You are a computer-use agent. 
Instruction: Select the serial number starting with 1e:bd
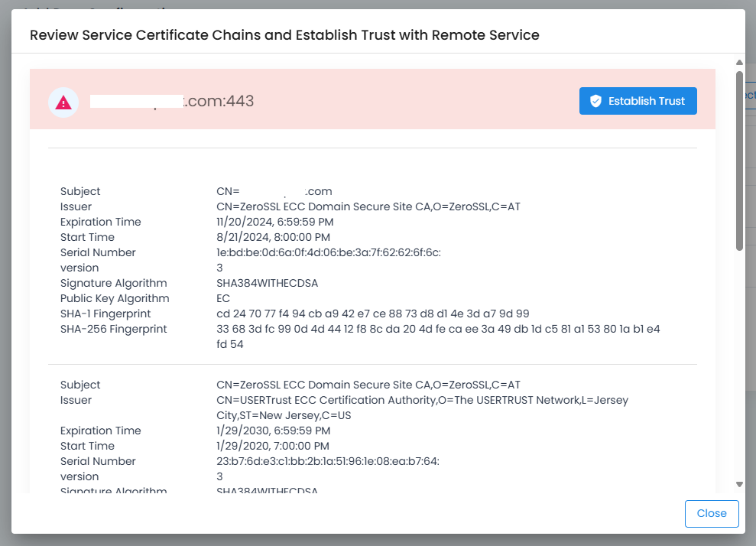pyautogui.click(x=328, y=252)
